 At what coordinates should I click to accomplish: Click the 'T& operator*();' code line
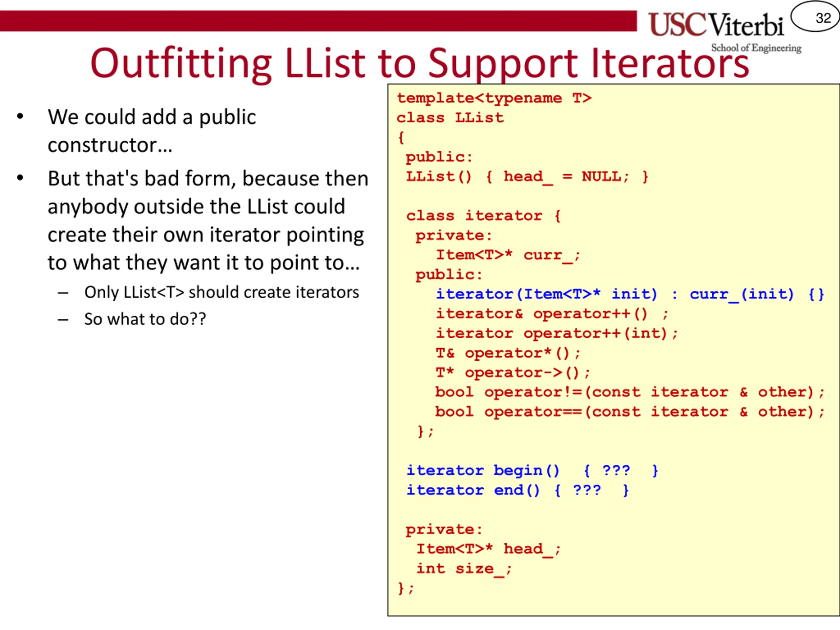[x=507, y=353]
